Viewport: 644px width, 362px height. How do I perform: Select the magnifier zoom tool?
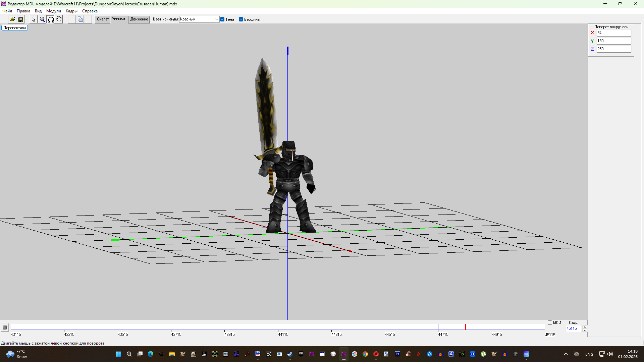[x=42, y=19]
